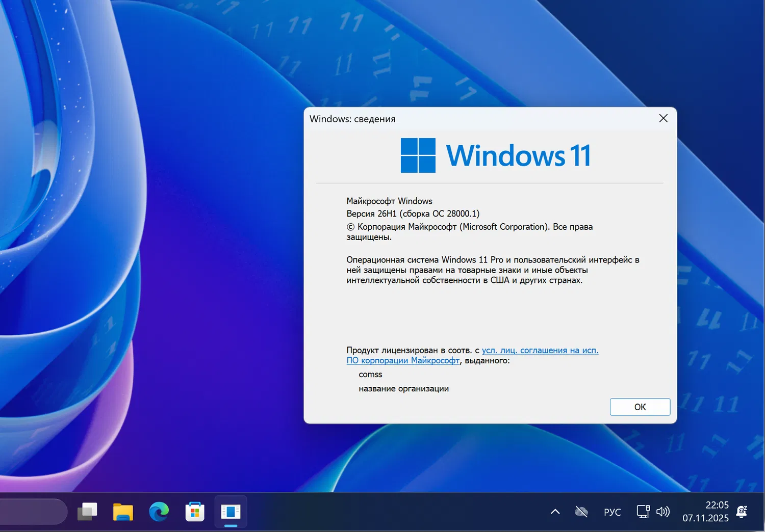Open Task View from the taskbar
The image size is (765, 532).
tap(87, 512)
